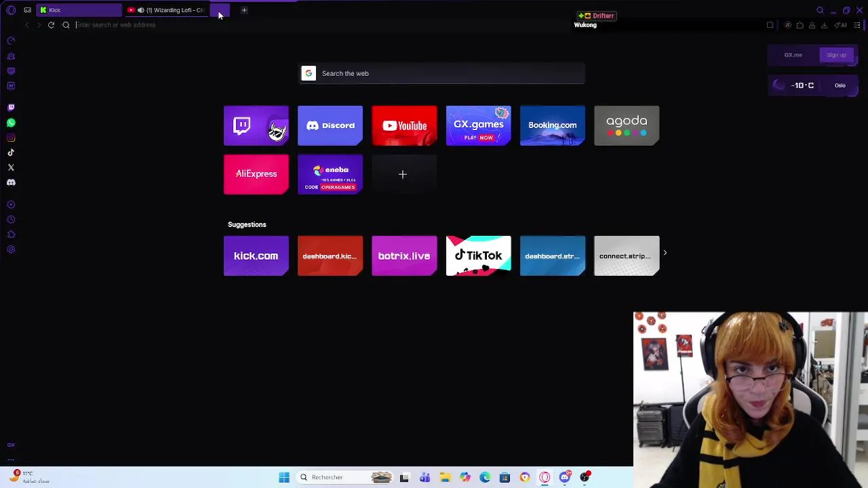Open TikTok in the sidebar
The image size is (868, 488).
(11, 152)
